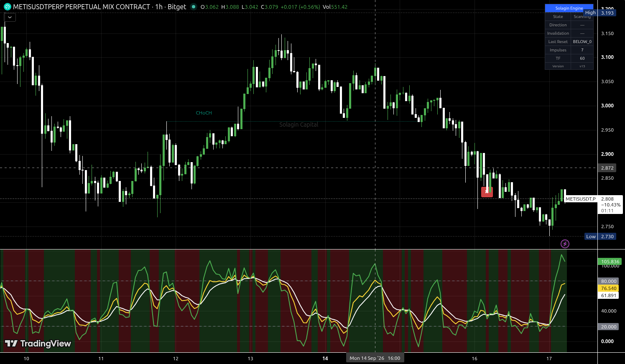The height and width of the screenshot is (364, 625).
Task: Click the 2.900 price axis label
Action: (607, 154)
